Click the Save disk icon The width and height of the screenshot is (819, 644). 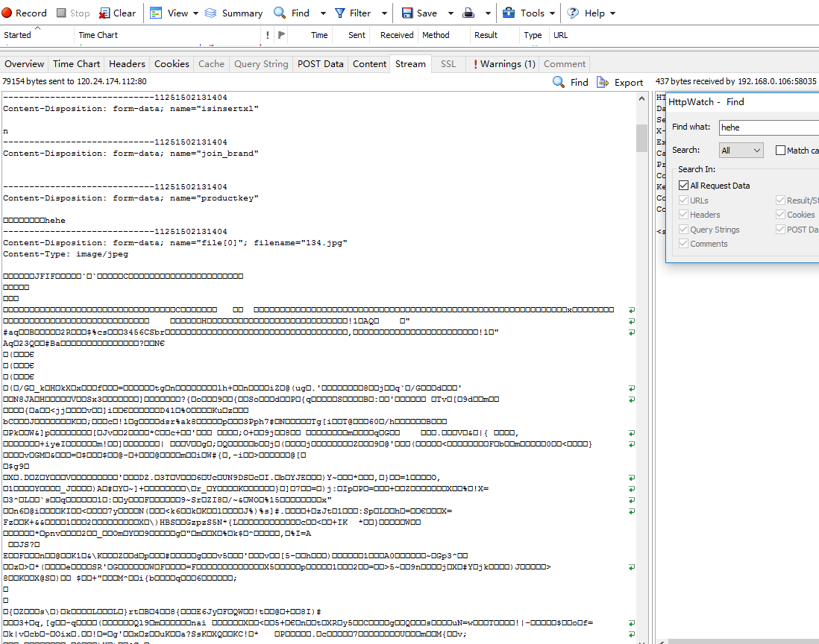click(x=407, y=13)
